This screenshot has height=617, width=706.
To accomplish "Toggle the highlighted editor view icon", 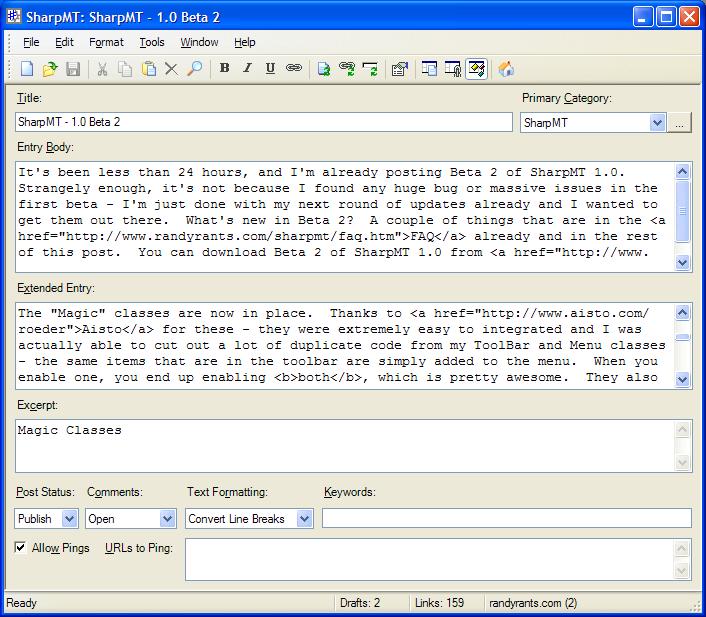I will click(x=476, y=69).
